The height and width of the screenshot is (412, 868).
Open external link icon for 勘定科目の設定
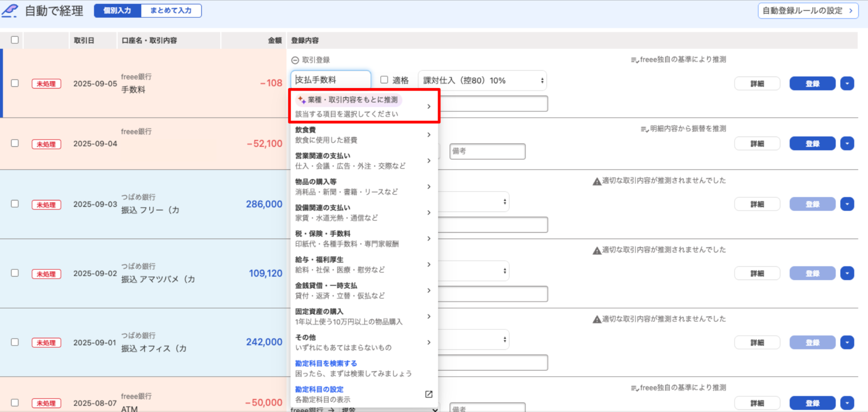coord(429,394)
